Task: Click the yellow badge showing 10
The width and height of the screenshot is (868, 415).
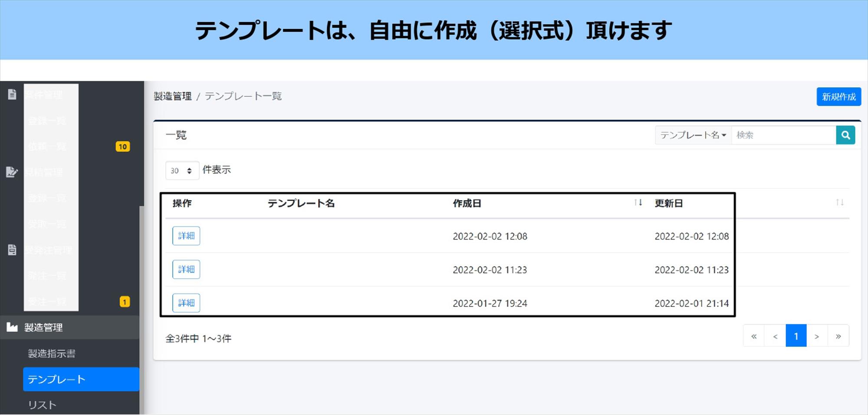Action: tap(123, 147)
